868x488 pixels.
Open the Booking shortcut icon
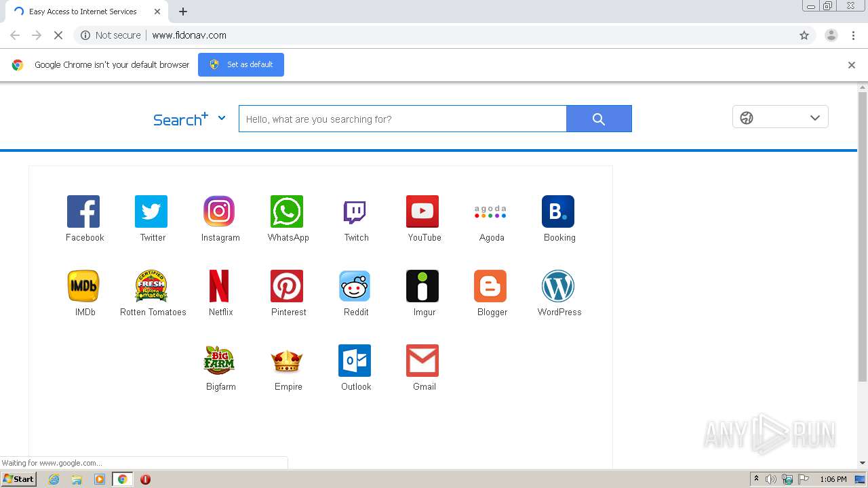[558, 211]
